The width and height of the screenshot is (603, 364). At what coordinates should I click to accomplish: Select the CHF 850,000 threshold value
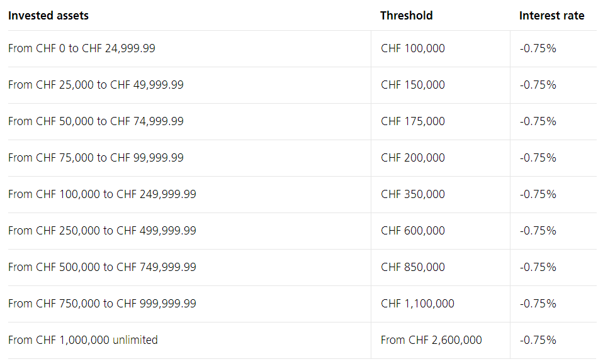point(413,267)
